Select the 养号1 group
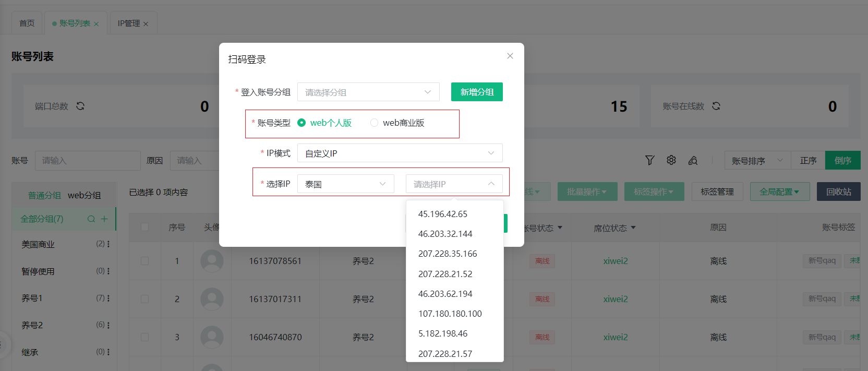The width and height of the screenshot is (868, 371). [32, 298]
